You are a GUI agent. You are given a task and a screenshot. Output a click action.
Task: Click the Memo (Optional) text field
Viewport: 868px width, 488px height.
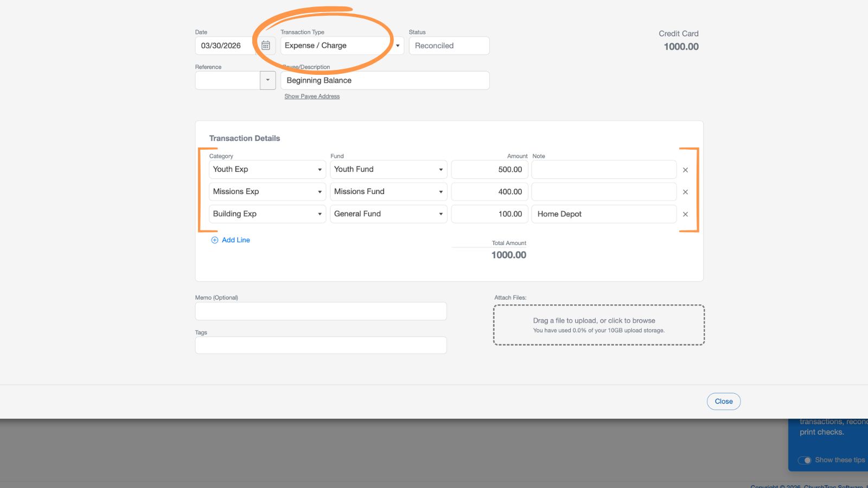(321, 311)
